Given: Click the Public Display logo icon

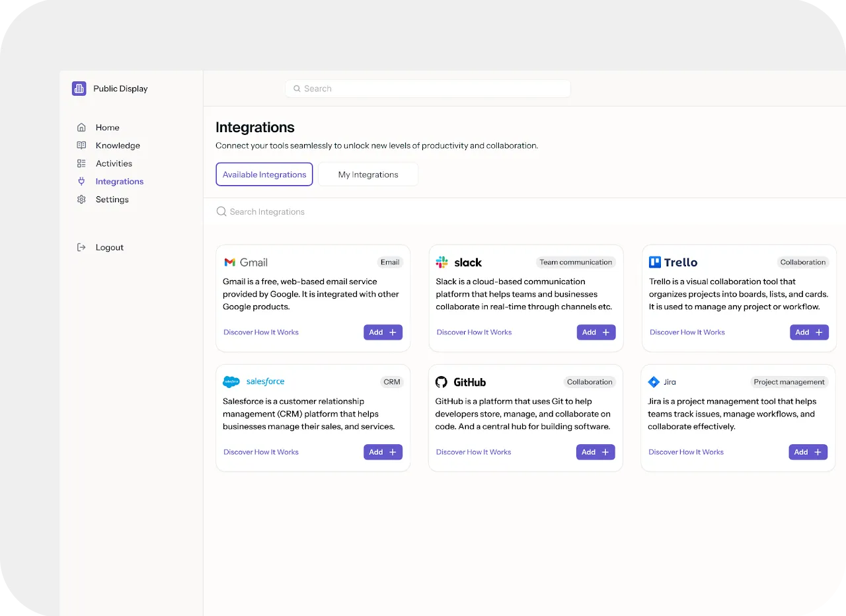Looking at the screenshot, I should pyautogui.click(x=79, y=89).
